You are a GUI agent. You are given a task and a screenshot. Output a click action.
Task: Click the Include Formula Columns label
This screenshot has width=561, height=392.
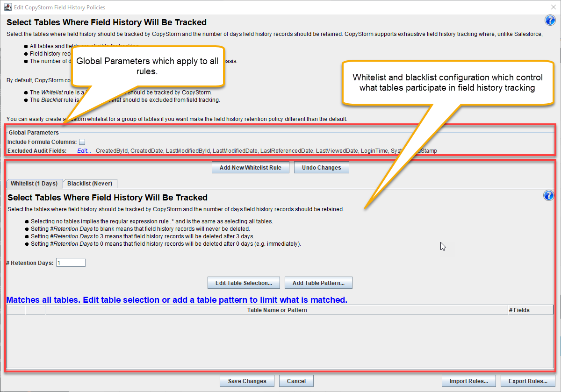(x=42, y=142)
